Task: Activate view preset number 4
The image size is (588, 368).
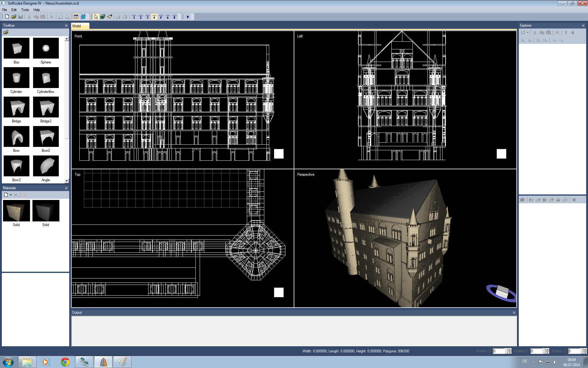Action: 154,17
